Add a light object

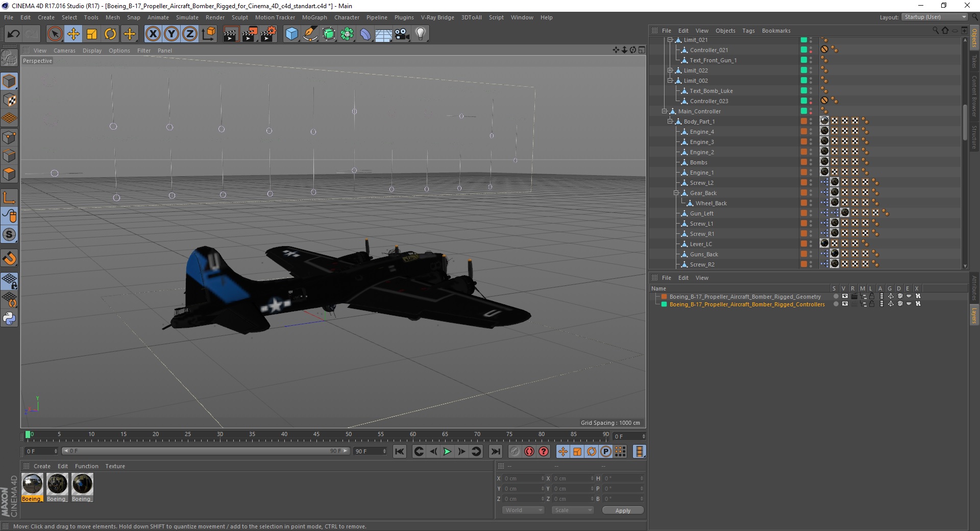(x=421, y=34)
